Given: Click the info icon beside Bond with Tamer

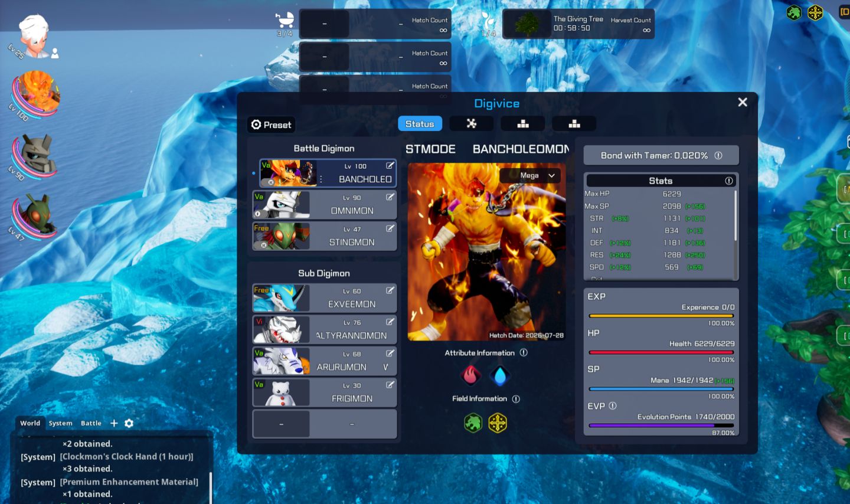Looking at the screenshot, I should (718, 156).
